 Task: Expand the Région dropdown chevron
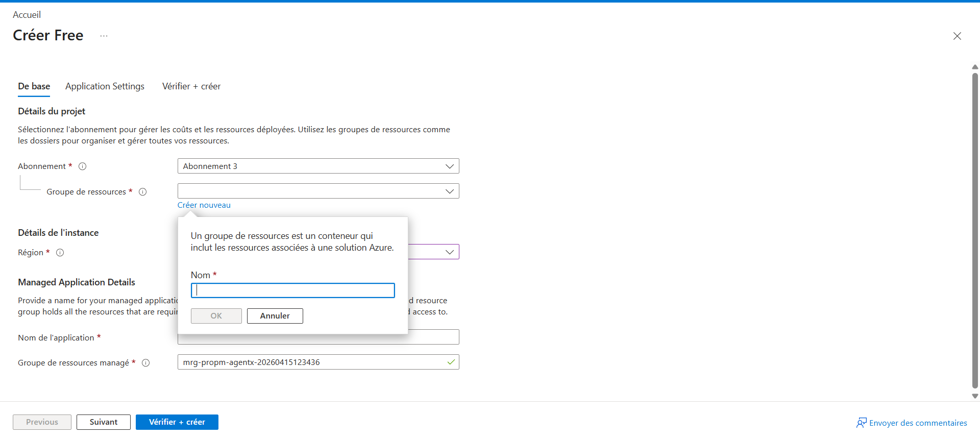tap(449, 252)
